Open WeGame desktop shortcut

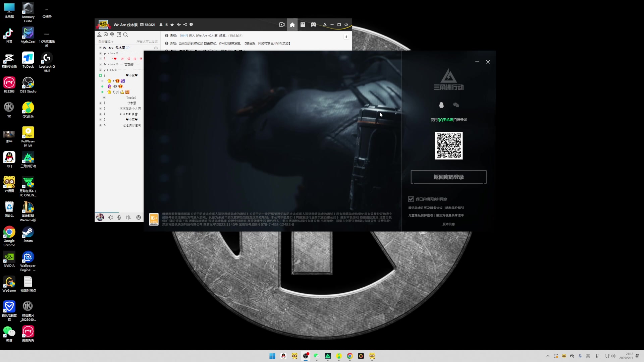9,284
